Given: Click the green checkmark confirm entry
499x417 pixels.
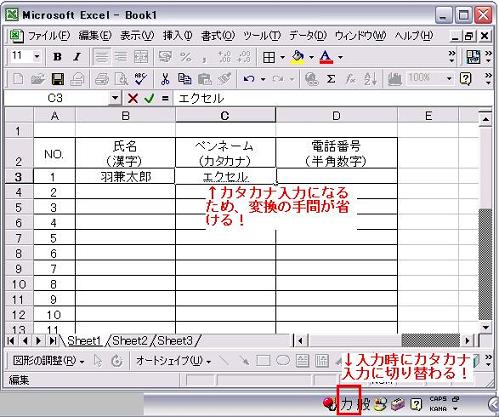Looking at the screenshot, I should 150,98.
